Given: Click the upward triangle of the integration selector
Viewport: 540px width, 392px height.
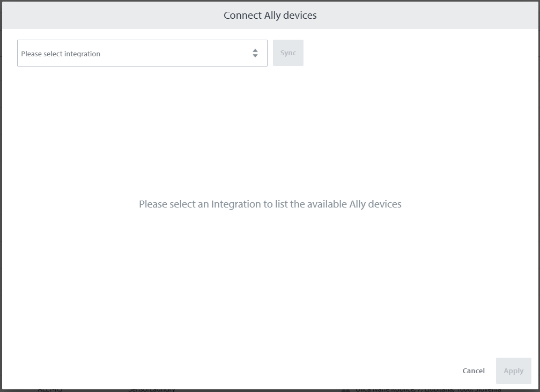Looking at the screenshot, I should tap(255, 50).
